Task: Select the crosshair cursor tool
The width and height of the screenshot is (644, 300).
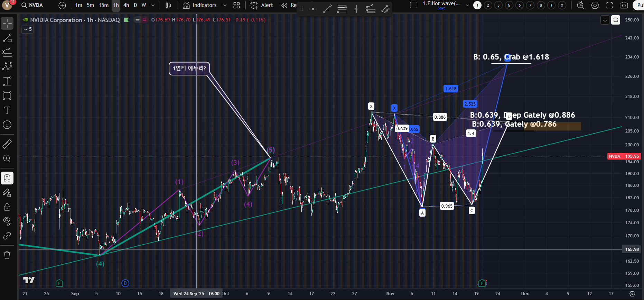Action: click(7, 24)
